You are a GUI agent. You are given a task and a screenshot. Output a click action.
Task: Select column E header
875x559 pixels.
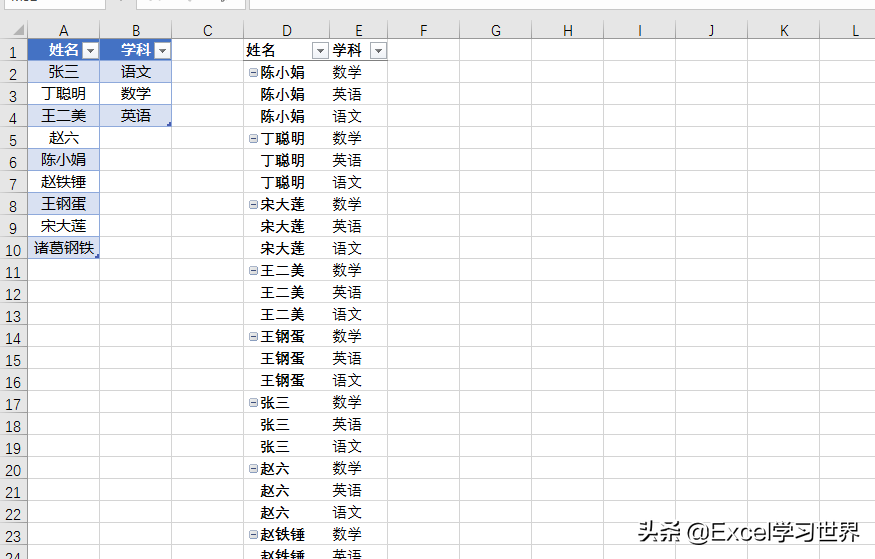[x=358, y=30]
